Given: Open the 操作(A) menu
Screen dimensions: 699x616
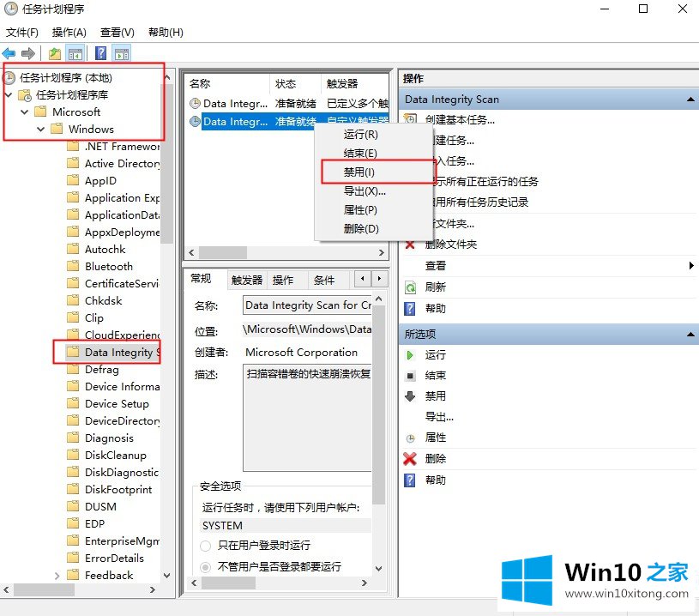Looking at the screenshot, I should click(x=69, y=32).
